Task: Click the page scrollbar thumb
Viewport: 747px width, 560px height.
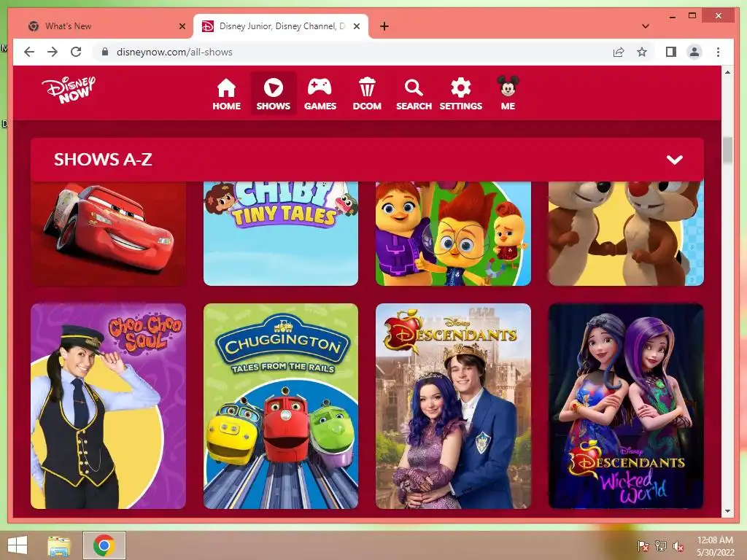Action: 727,150
